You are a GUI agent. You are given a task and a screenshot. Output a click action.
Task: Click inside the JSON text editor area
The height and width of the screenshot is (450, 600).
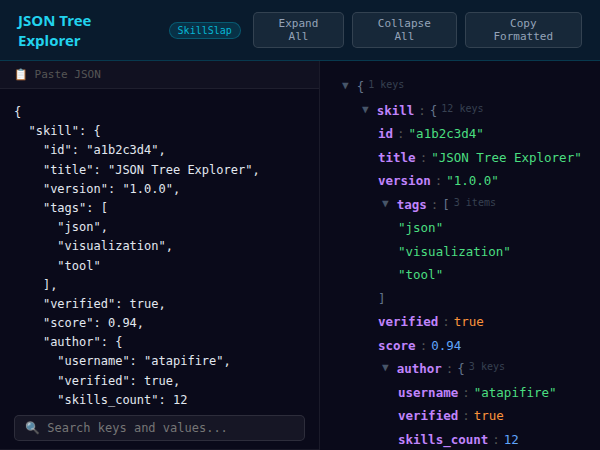coord(160,250)
